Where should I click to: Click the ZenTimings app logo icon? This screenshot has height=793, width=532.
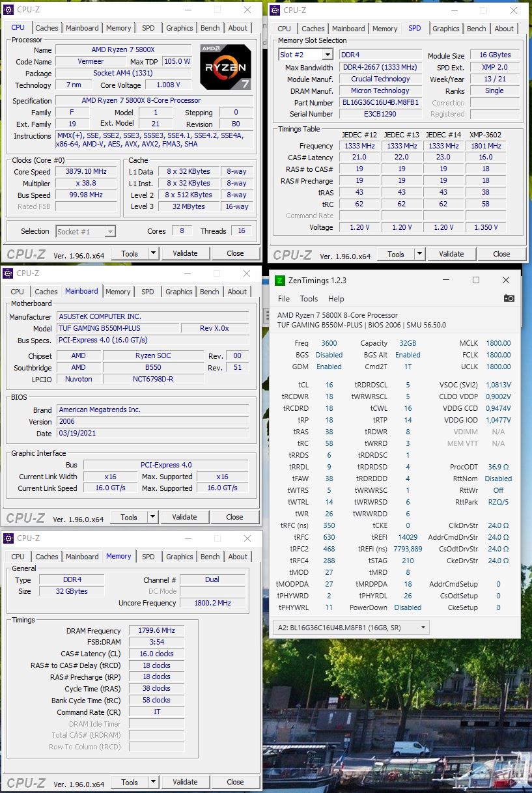coord(280,281)
